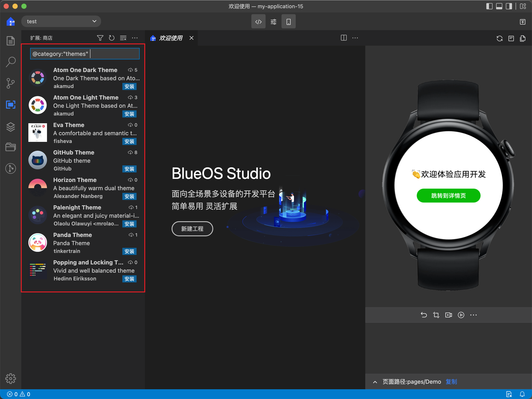This screenshot has width=532, height=399.
Task: Install Panda Theme extension
Action: coord(129,251)
